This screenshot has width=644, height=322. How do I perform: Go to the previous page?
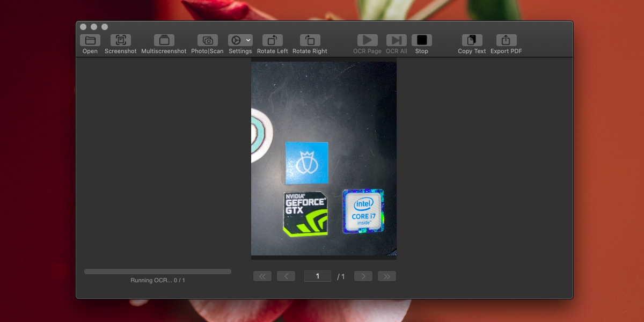click(x=286, y=276)
